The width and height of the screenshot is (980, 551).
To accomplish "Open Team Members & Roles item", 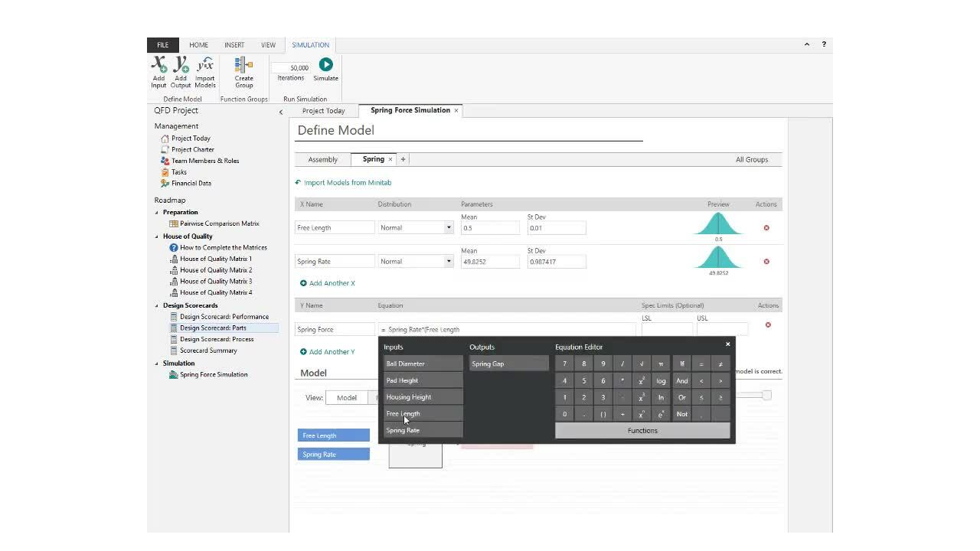I will 200,161.
